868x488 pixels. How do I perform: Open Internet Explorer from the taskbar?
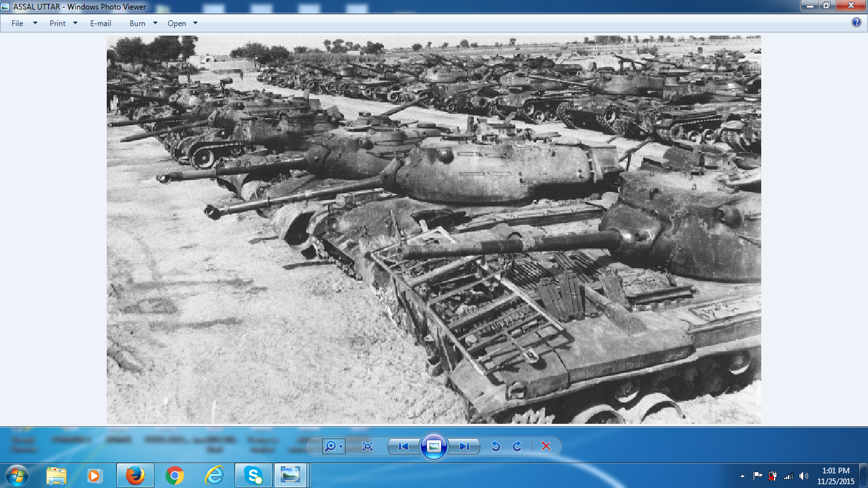coord(214,475)
